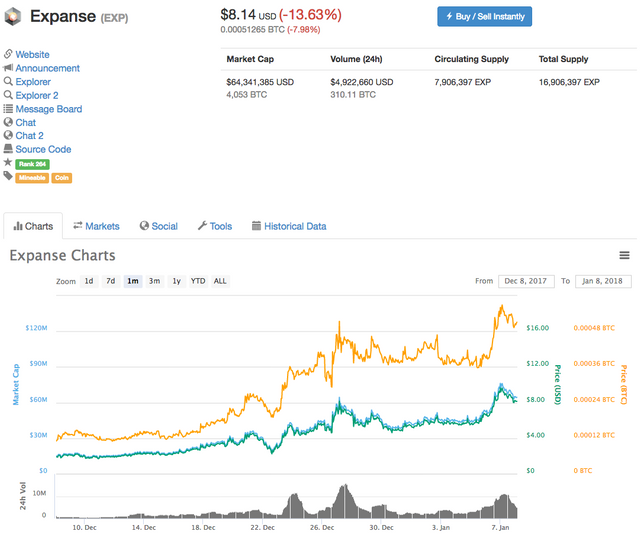Set chart zoom to 1m
The image size is (640, 535).
tap(133, 281)
